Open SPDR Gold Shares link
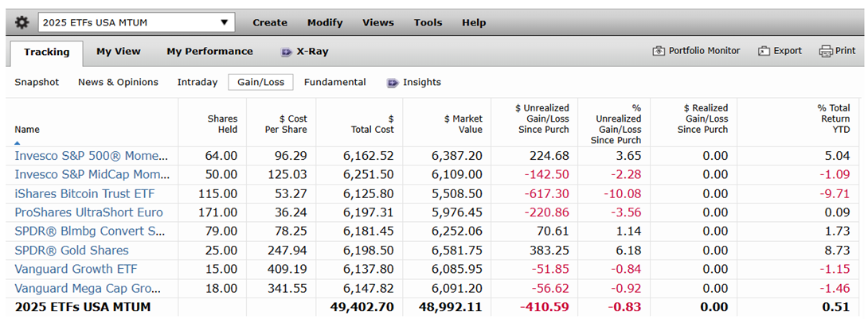868x319 pixels. [72, 251]
